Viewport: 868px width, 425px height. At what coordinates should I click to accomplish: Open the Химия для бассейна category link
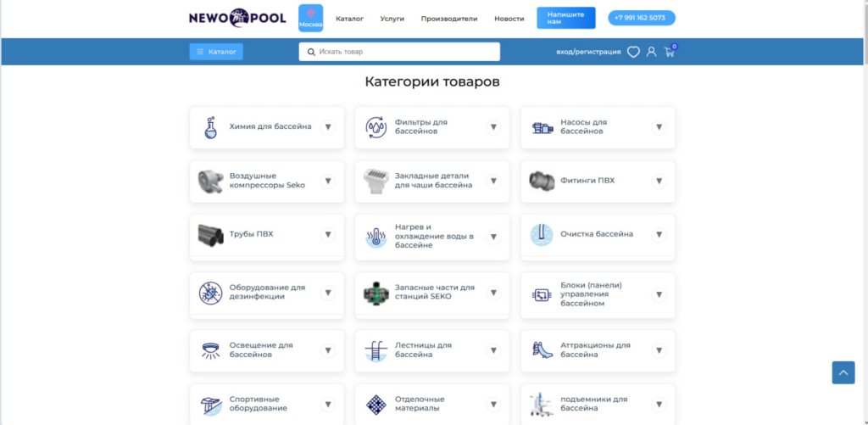pos(270,126)
